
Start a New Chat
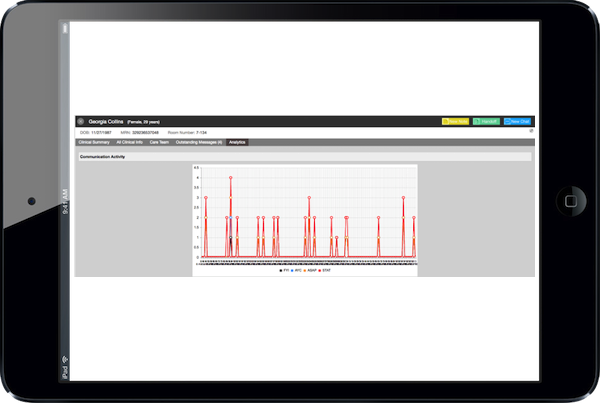[517, 121]
